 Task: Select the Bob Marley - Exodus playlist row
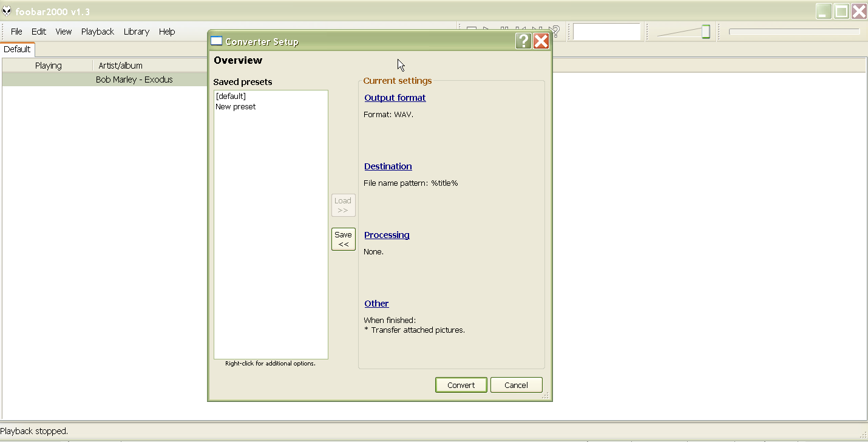(x=105, y=80)
